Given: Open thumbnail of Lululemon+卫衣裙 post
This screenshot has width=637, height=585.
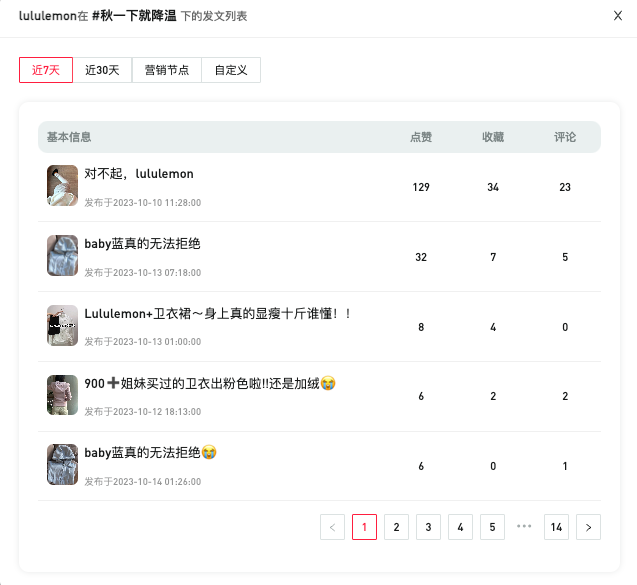Looking at the screenshot, I should coord(63,325).
